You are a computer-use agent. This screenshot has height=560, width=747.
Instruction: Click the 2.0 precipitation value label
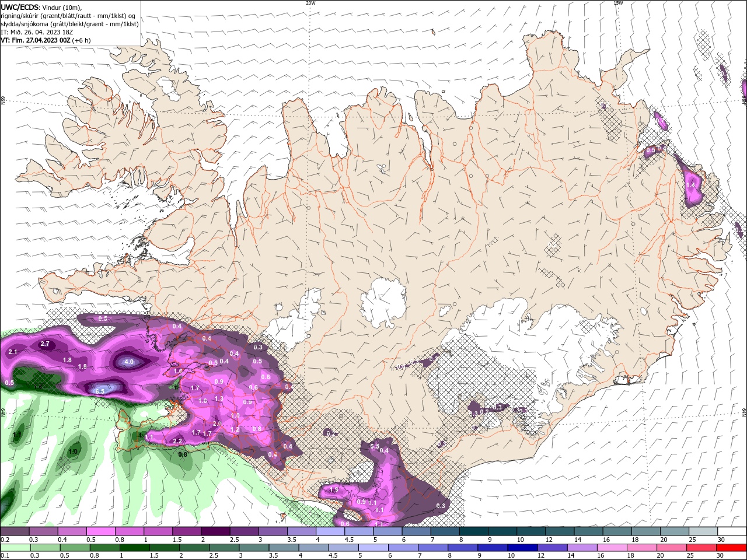coord(217,424)
